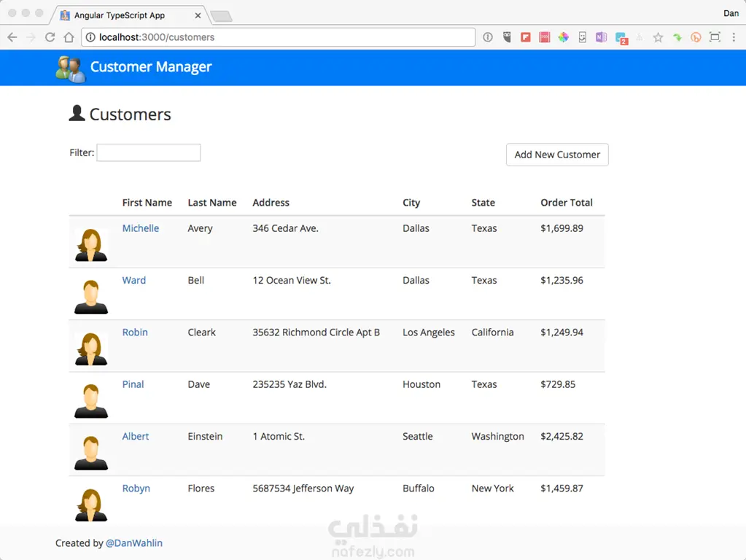Click Robin Cleark's avatar image

[x=91, y=349]
